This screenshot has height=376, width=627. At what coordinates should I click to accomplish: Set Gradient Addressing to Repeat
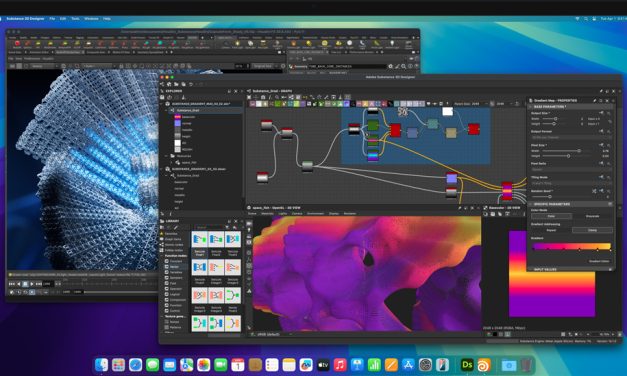click(x=551, y=230)
